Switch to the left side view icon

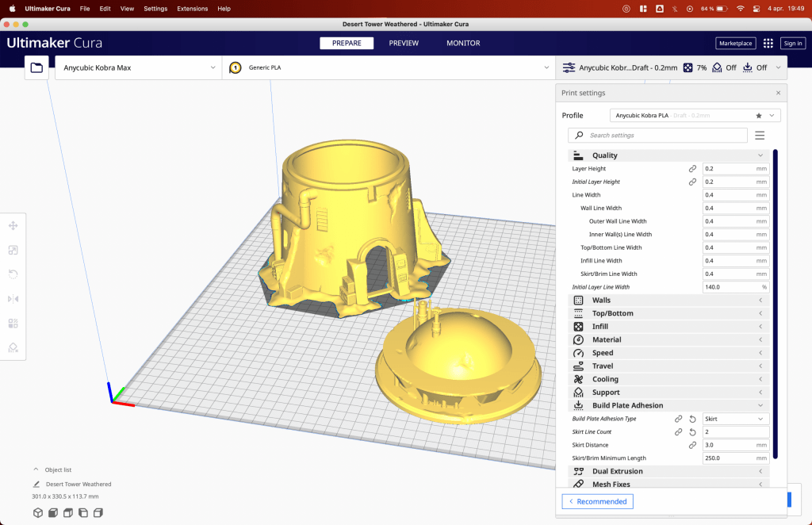[x=82, y=512]
